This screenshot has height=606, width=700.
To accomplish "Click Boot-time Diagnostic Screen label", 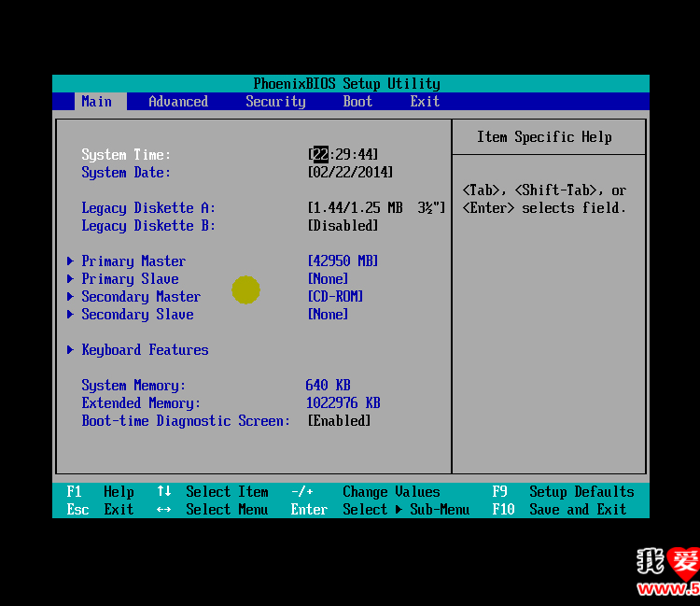I will click(x=186, y=421).
